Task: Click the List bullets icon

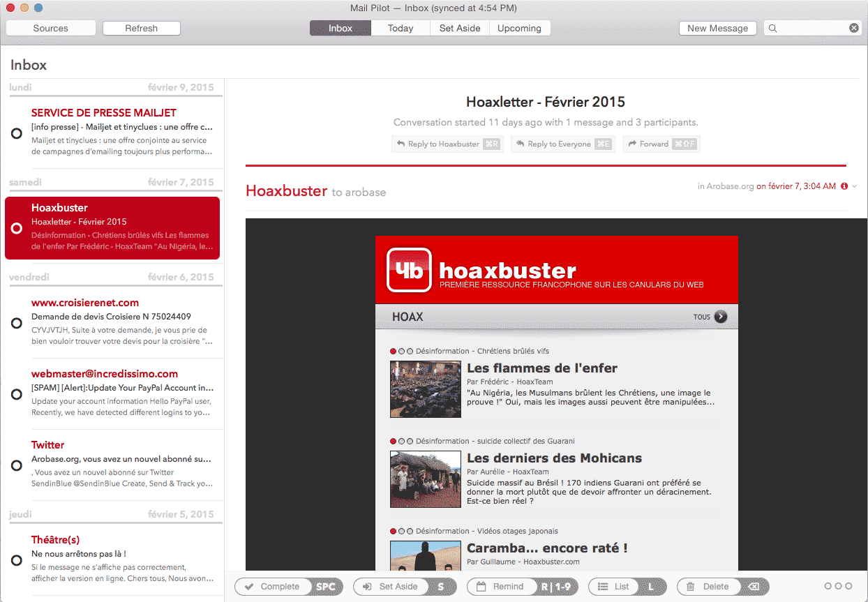Action: tap(603, 587)
